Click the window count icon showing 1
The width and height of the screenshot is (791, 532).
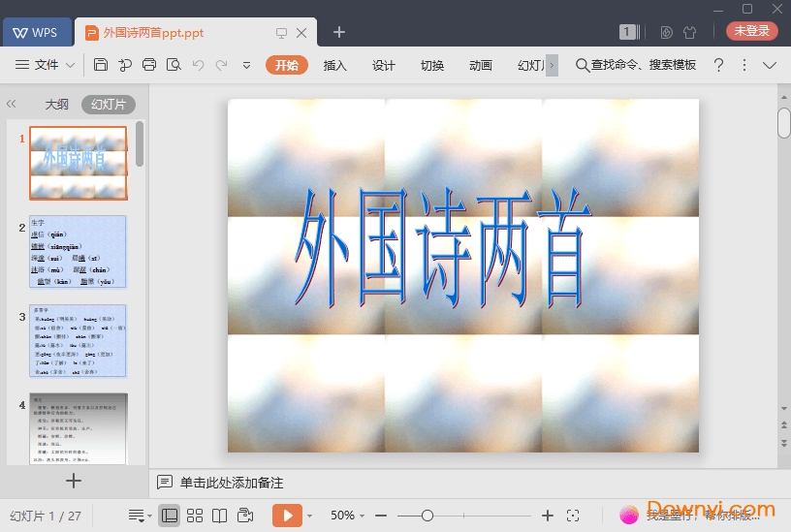pos(629,32)
